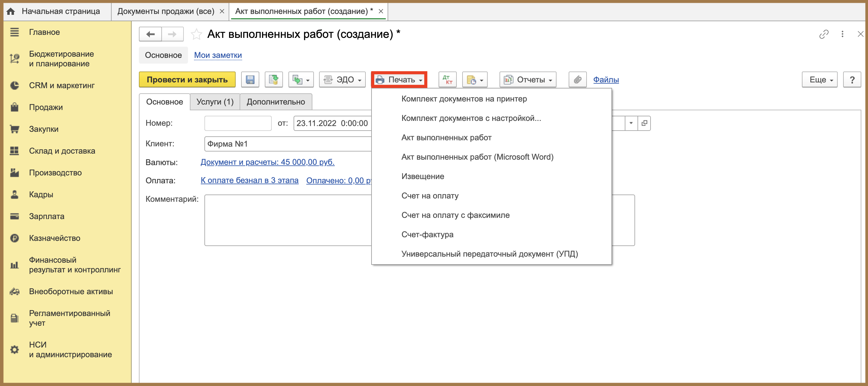Open the Главное section menu icon
The image size is (868, 386).
15,32
